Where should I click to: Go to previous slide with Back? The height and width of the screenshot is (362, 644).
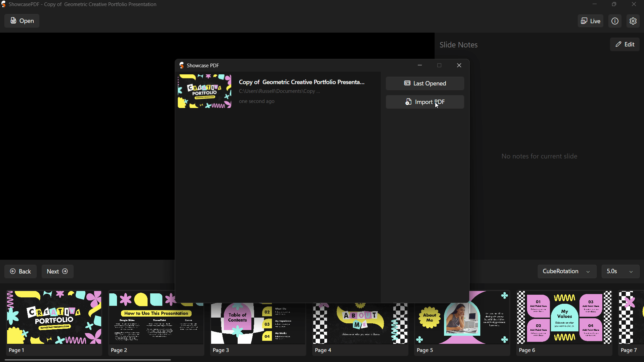21,271
